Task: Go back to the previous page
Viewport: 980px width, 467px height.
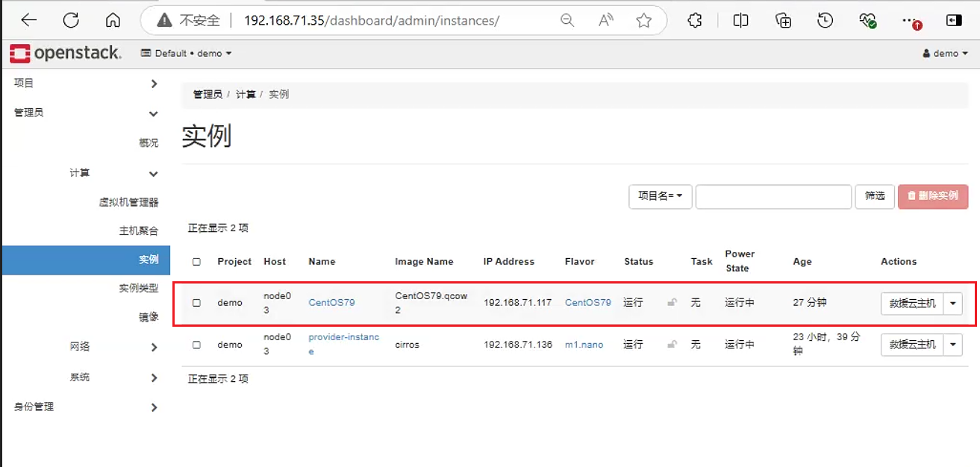Action: pos(29,20)
